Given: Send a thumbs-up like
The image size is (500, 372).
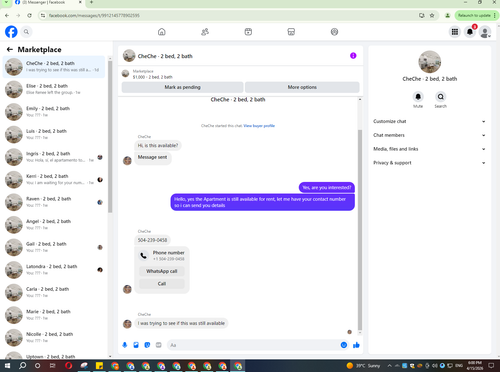Looking at the screenshot, I should pyautogui.click(x=356, y=345).
